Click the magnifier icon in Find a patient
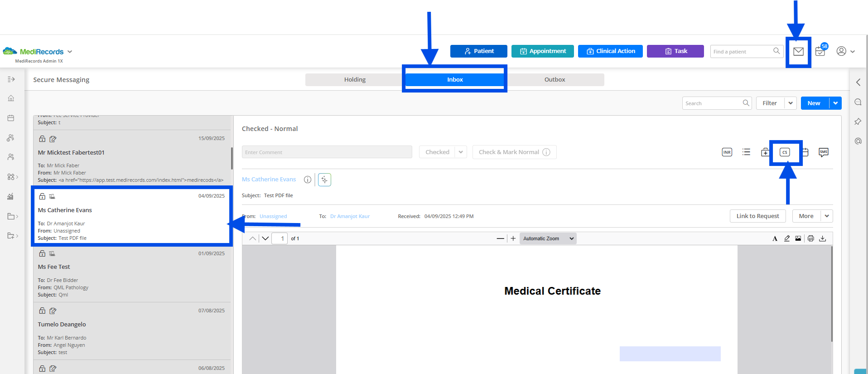 point(776,51)
